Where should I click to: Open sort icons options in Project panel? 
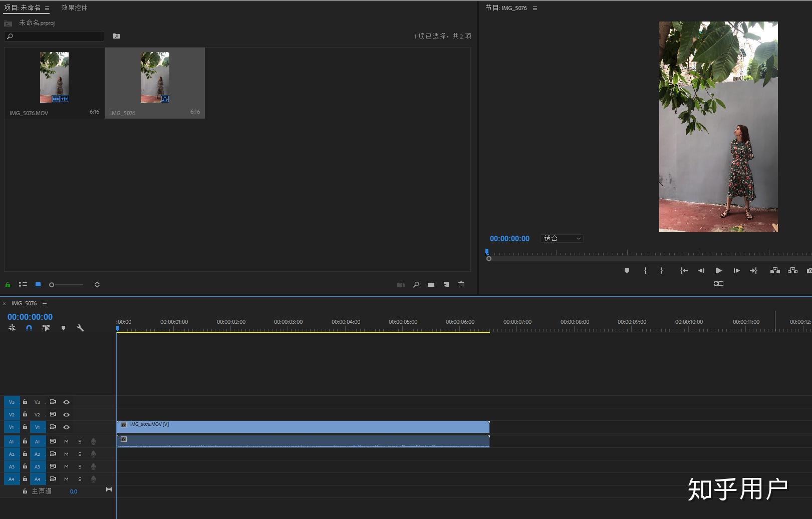point(97,285)
